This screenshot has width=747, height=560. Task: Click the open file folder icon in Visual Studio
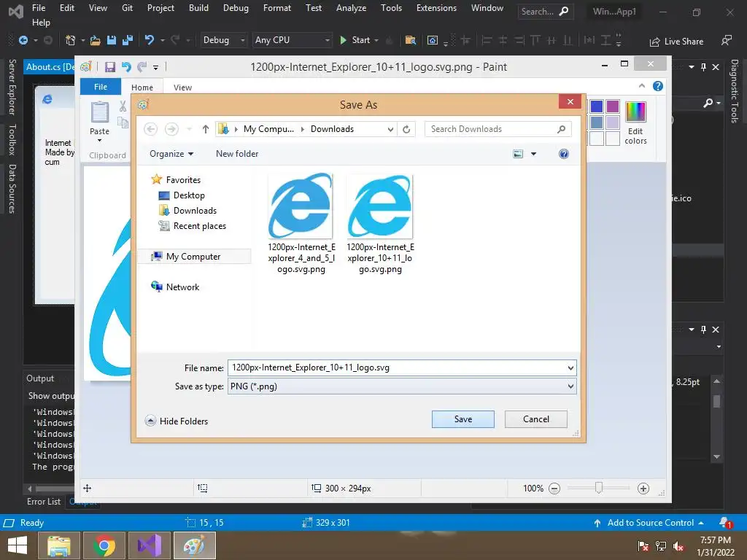pyautogui.click(x=96, y=41)
